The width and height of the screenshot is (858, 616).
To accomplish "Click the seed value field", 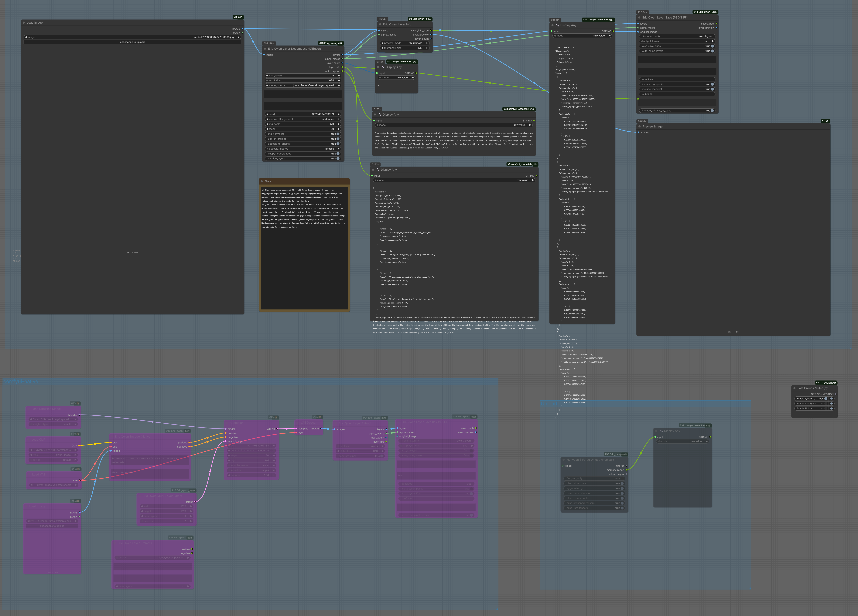I will (x=303, y=114).
